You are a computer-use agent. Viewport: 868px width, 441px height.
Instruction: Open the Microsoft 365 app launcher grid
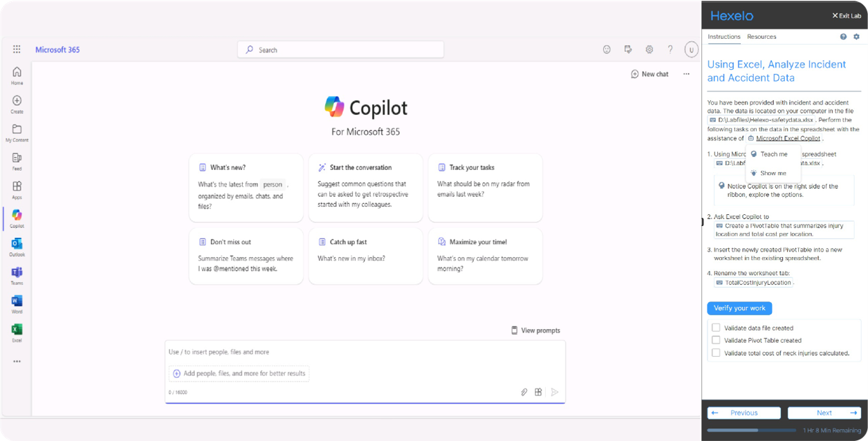coord(17,50)
